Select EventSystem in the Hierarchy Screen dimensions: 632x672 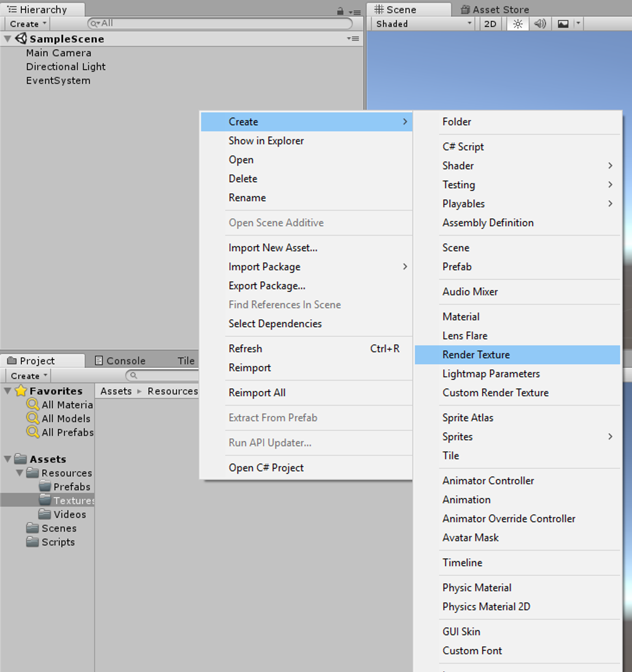58,81
